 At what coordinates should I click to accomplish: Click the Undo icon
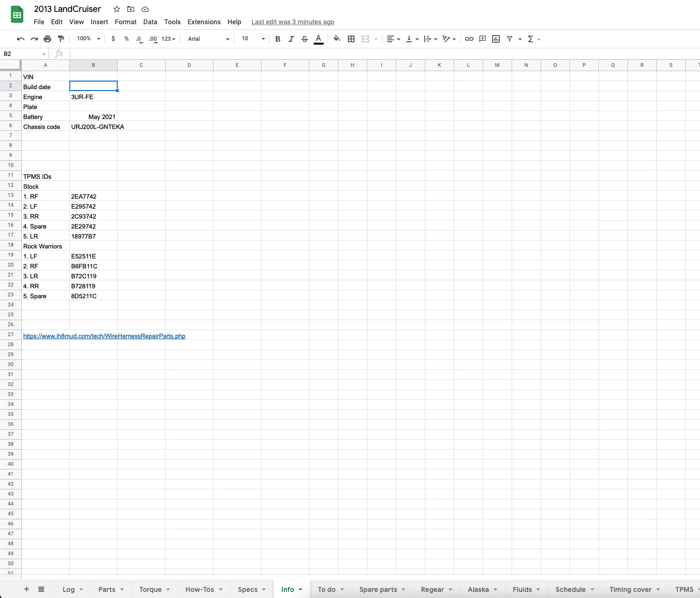pyautogui.click(x=20, y=39)
